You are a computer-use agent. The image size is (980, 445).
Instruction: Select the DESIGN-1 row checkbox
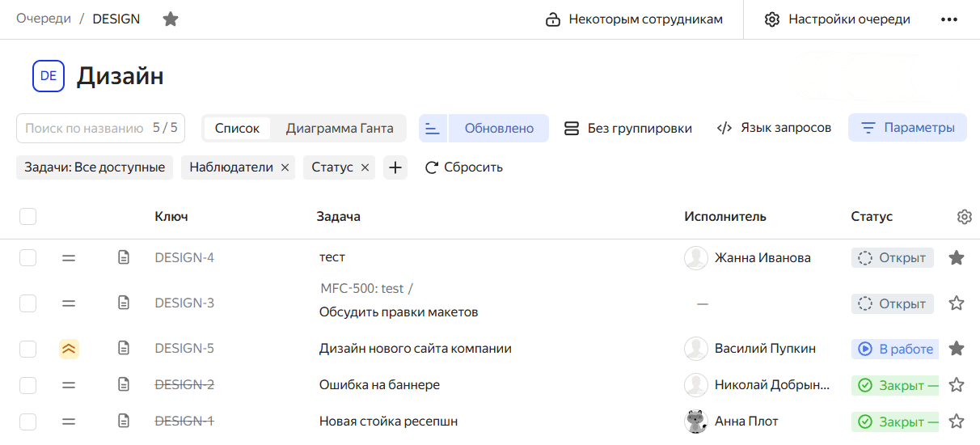(x=28, y=422)
